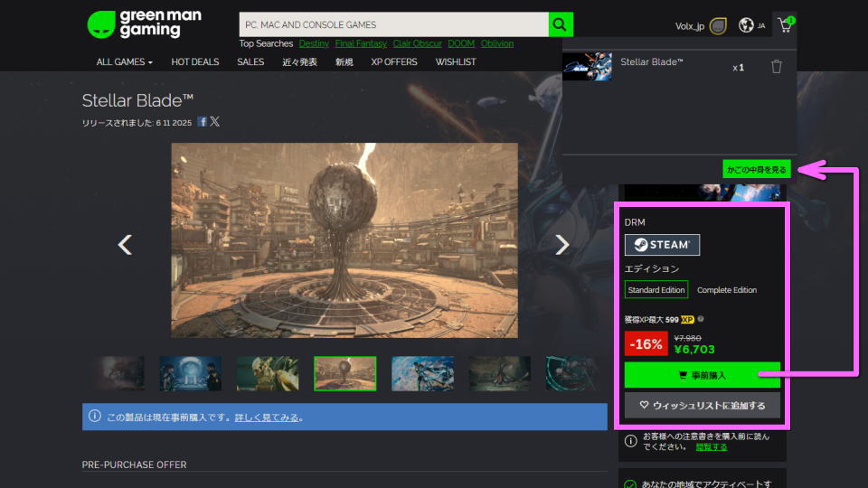Select thumbnail of pale creature
Viewport: 868px width, 488px height.
click(x=268, y=373)
